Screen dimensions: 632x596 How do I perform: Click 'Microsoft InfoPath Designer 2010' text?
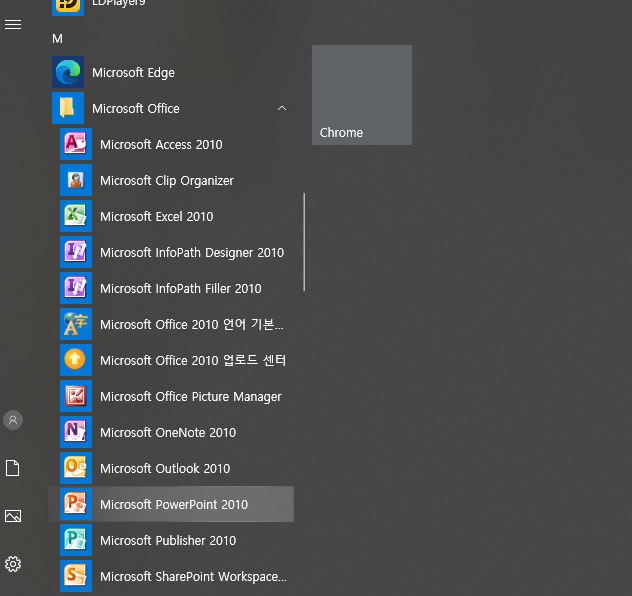point(192,253)
